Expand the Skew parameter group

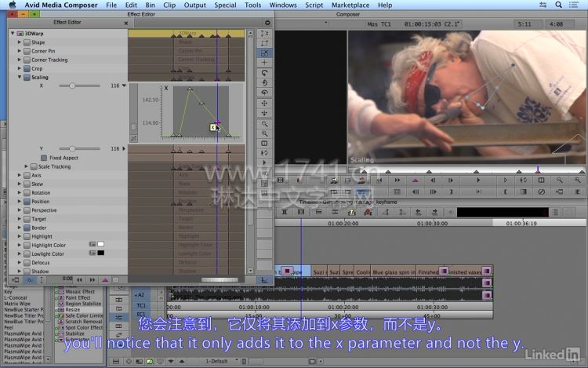tap(19, 184)
